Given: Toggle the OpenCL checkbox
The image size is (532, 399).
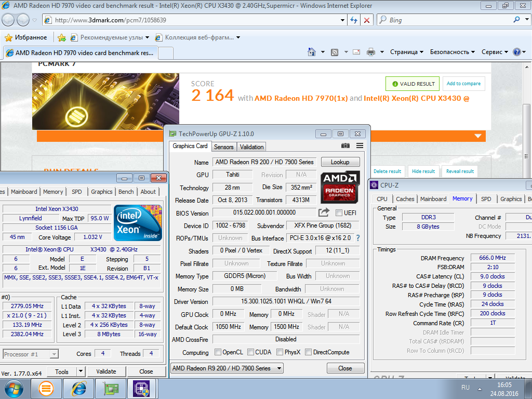Looking at the screenshot, I should (x=218, y=352).
